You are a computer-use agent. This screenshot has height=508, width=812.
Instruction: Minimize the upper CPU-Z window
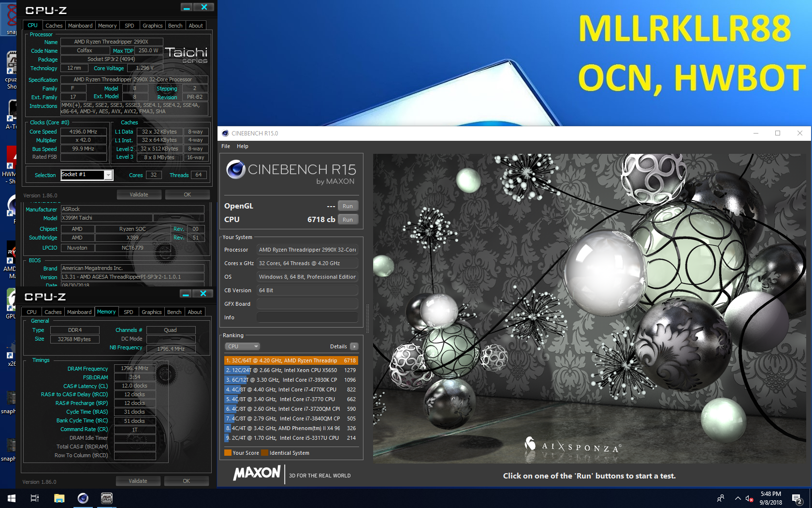pos(187,7)
